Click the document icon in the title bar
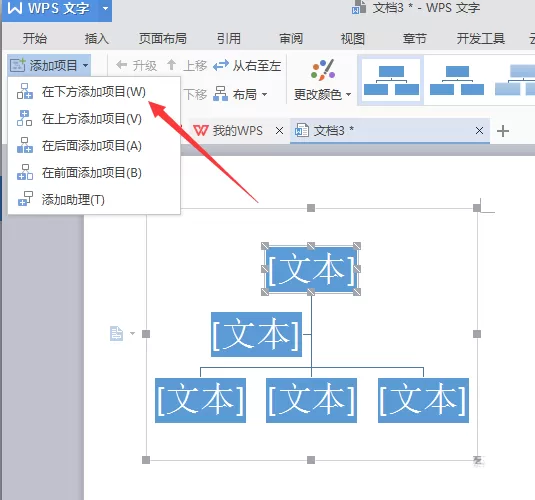 tap(359, 8)
